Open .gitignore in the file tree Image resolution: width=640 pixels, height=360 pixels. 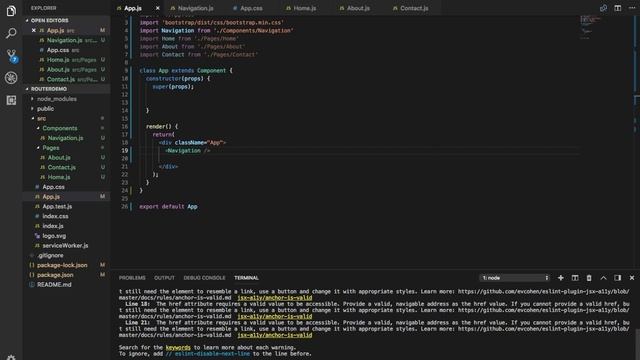[50, 256]
